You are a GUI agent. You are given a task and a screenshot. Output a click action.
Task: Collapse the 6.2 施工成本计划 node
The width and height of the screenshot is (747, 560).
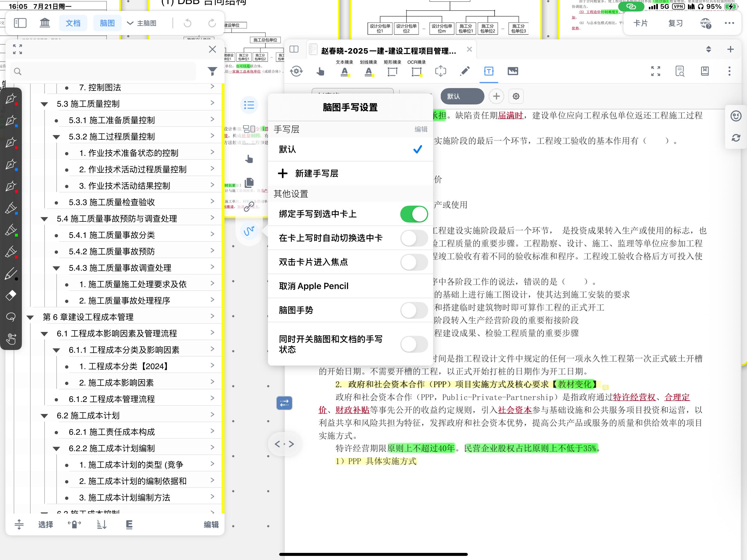[x=44, y=416]
